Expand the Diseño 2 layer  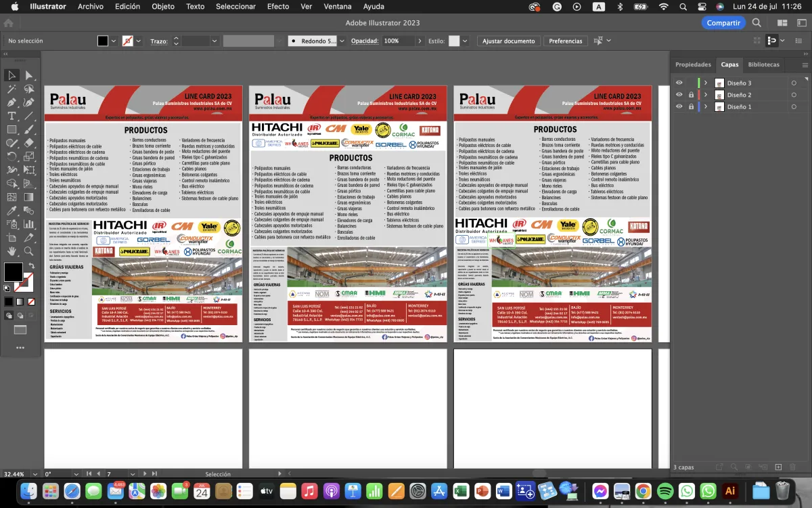[x=706, y=95]
